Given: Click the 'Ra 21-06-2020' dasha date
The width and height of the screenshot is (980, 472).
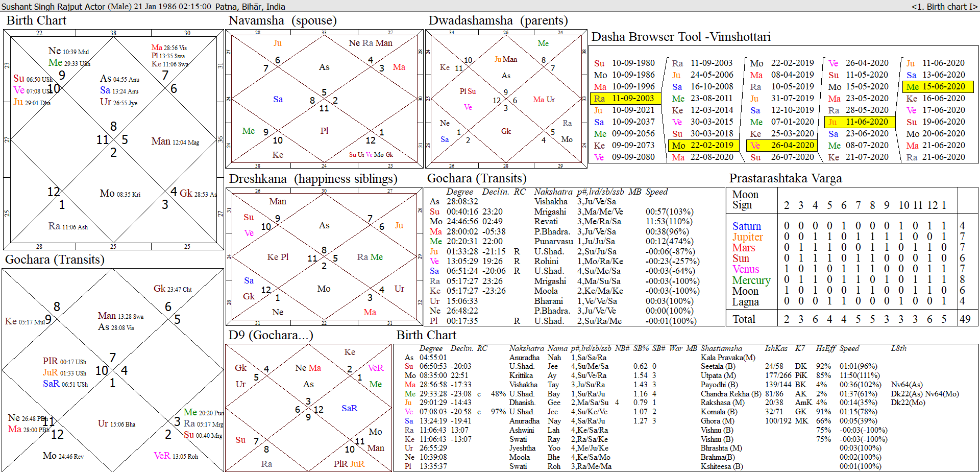Looking at the screenshot, I should point(936,157).
